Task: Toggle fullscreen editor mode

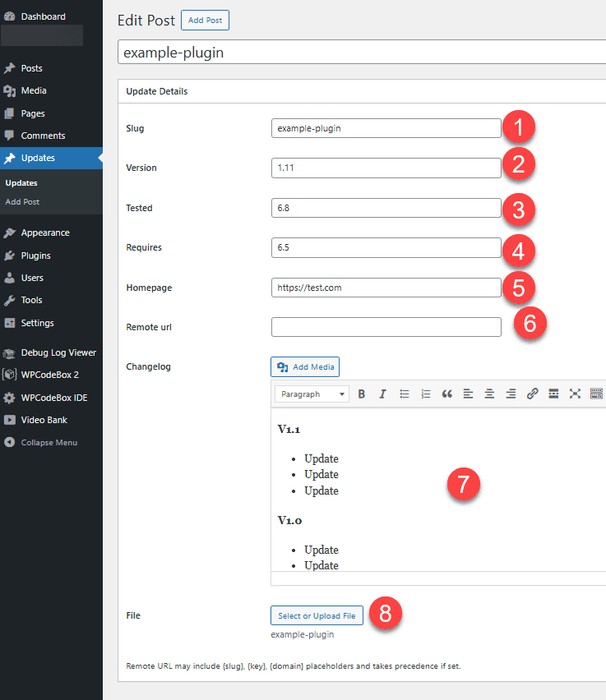Action: point(575,394)
